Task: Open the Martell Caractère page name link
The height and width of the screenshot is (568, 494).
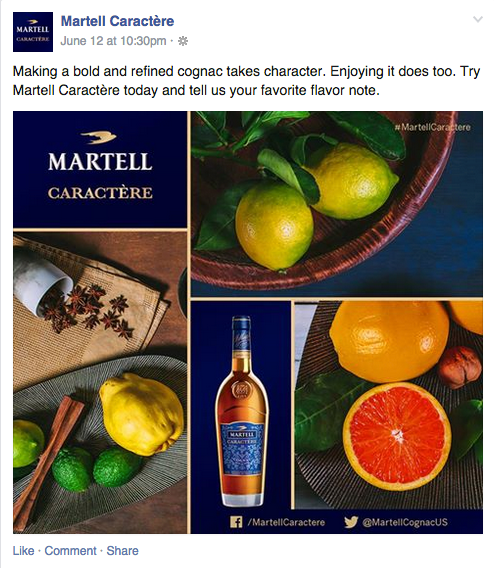Action: pos(117,21)
